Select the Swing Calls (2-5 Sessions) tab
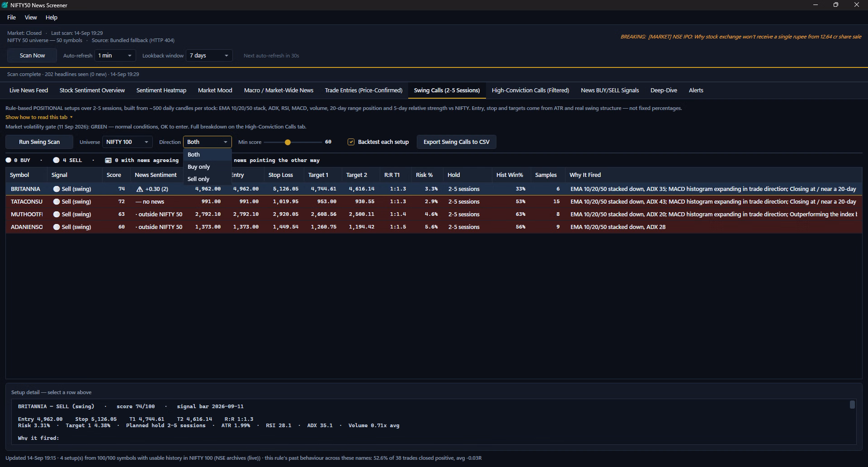Screen dimensions: 868x467 447,91
